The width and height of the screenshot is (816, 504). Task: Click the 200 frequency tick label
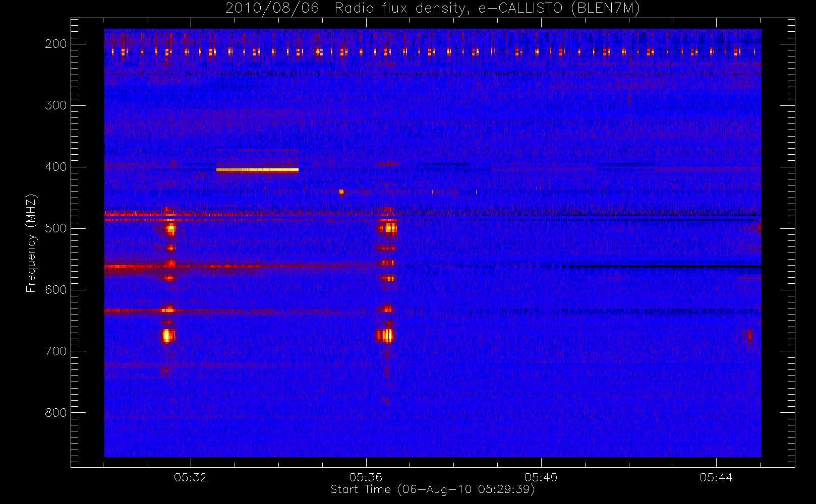56,44
